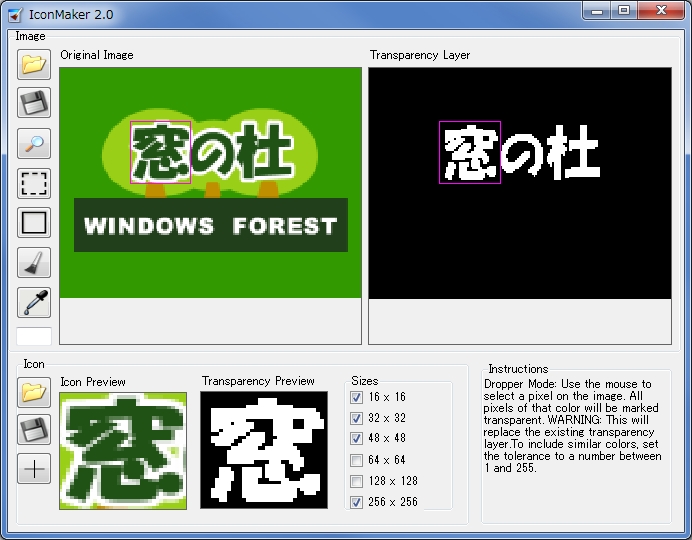Uncheck the 48 x 48 size checkbox
692x540 pixels.
click(x=356, y=438)
